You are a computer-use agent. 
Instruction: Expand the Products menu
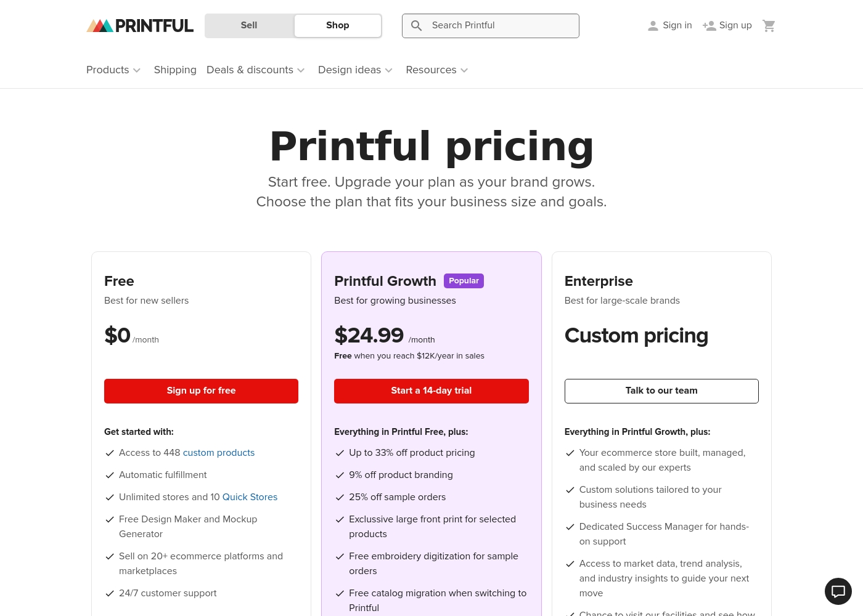(x=113, y=70)
